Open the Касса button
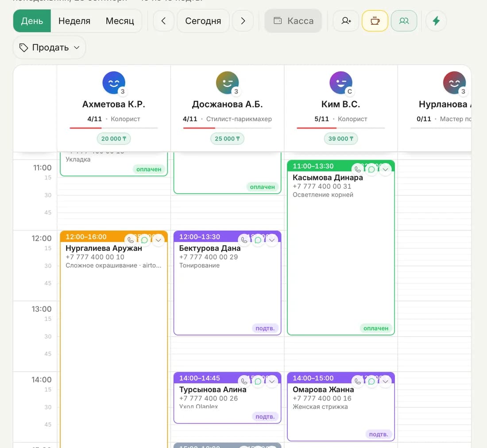 [293, 21]
